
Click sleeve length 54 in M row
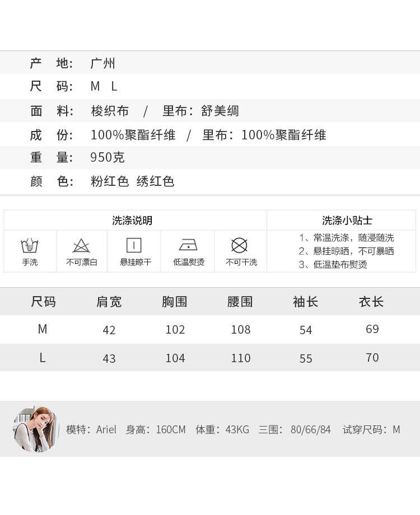click(306, 330)
